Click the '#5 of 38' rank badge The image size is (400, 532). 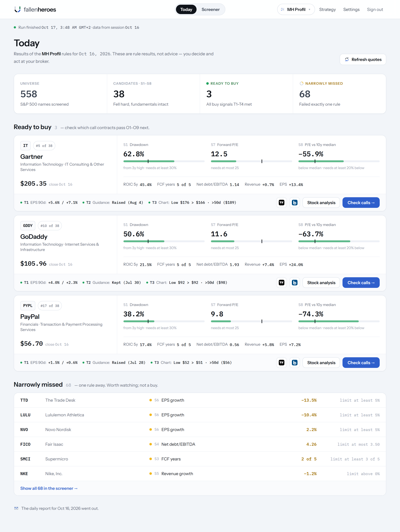pyautogui.click(x=44, y=146)
